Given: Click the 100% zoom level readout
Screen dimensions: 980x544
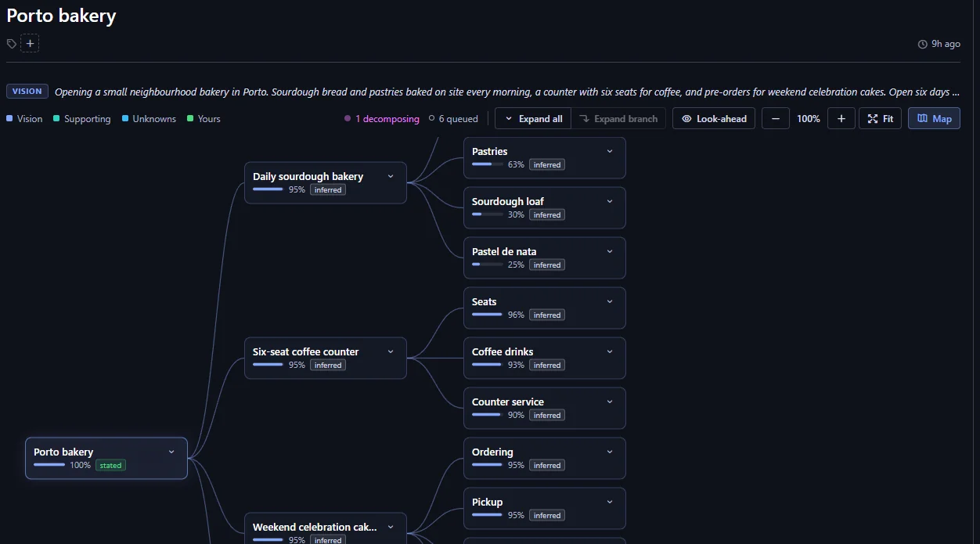Looking at the screenshot, I should pyautogui.click(x=809, y=119).
